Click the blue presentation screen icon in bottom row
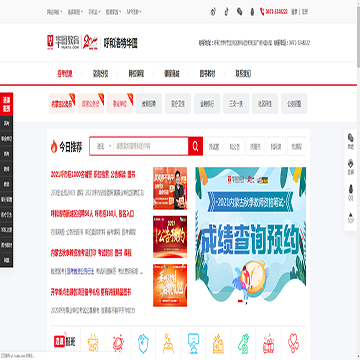This screenshot has width=360, height=360. point(193,344)
